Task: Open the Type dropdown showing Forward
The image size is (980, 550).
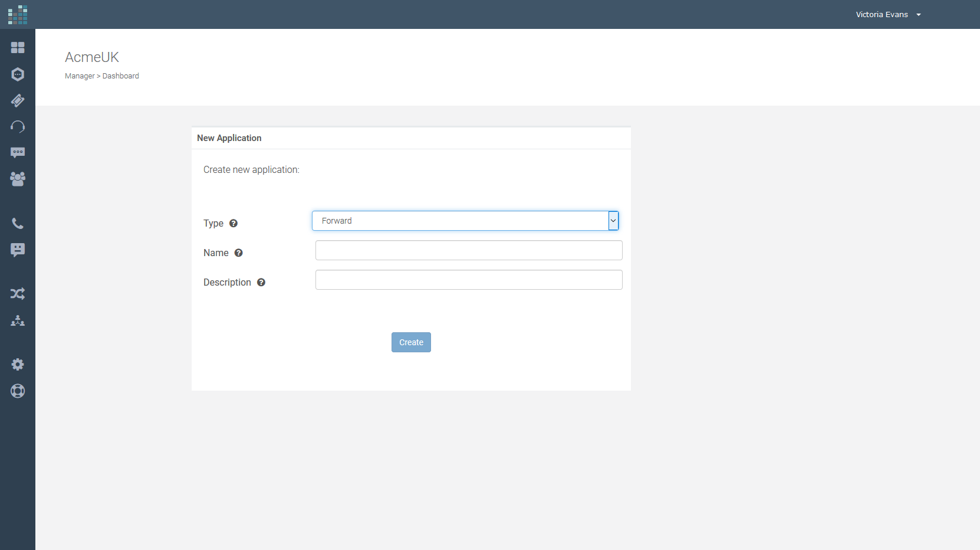Action: click(x=465, y=221)
